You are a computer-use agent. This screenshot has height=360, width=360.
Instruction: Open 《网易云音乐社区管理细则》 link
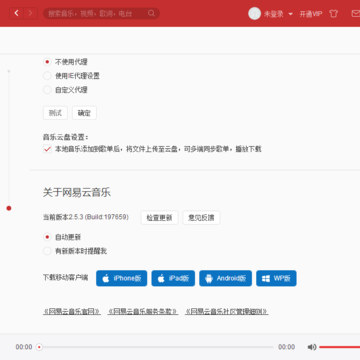227,312
